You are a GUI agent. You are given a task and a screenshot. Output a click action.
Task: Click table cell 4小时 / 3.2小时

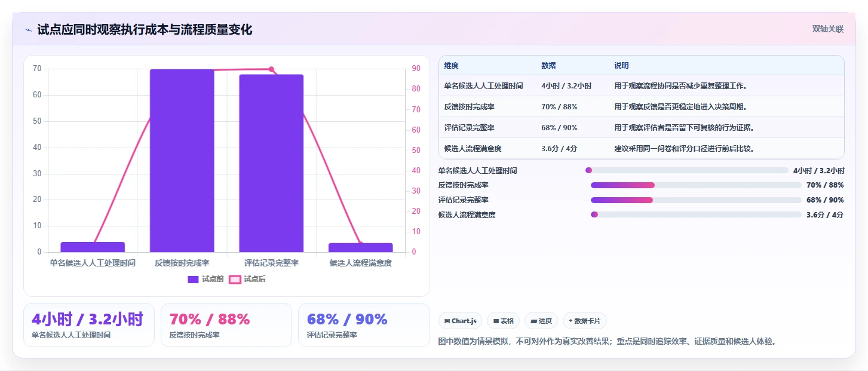pyautogui.click(x=566, y=86)
